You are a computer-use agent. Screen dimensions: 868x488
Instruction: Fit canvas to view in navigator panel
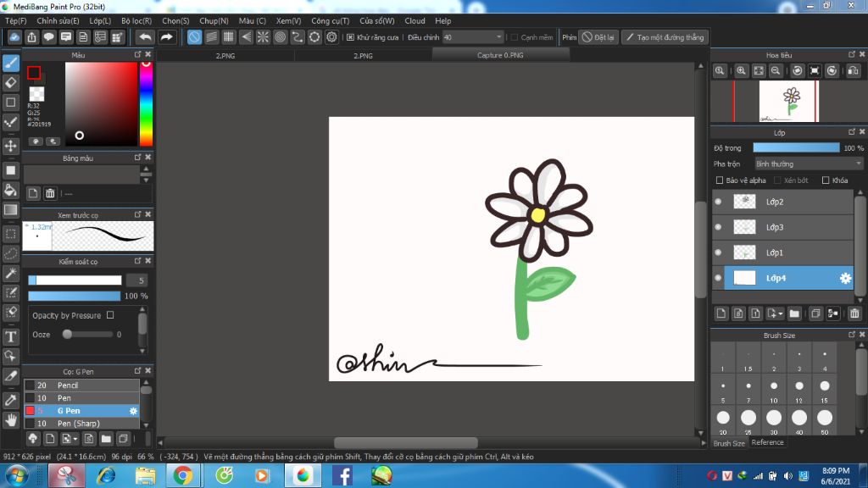tap(759, 71)
